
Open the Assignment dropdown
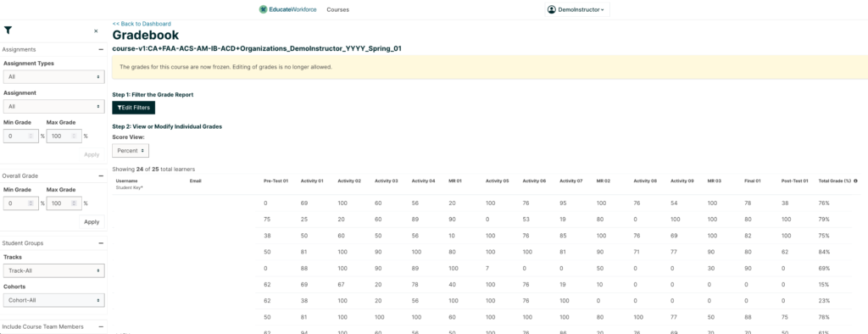coord(53,106)
